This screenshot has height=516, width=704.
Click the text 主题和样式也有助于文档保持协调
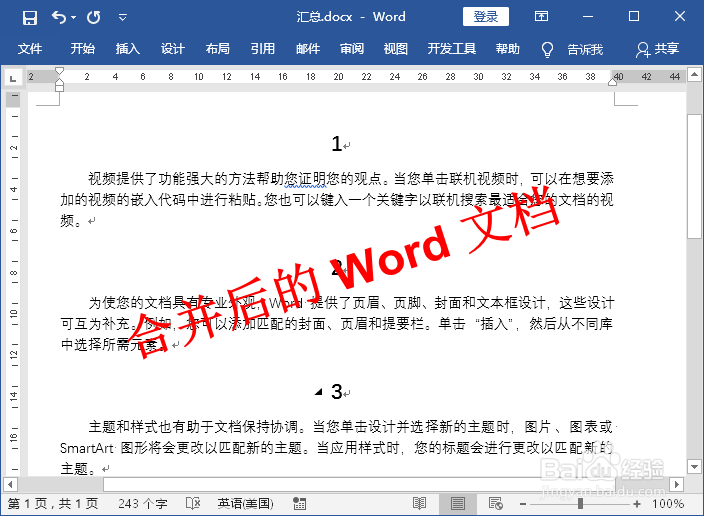point(193,427)
